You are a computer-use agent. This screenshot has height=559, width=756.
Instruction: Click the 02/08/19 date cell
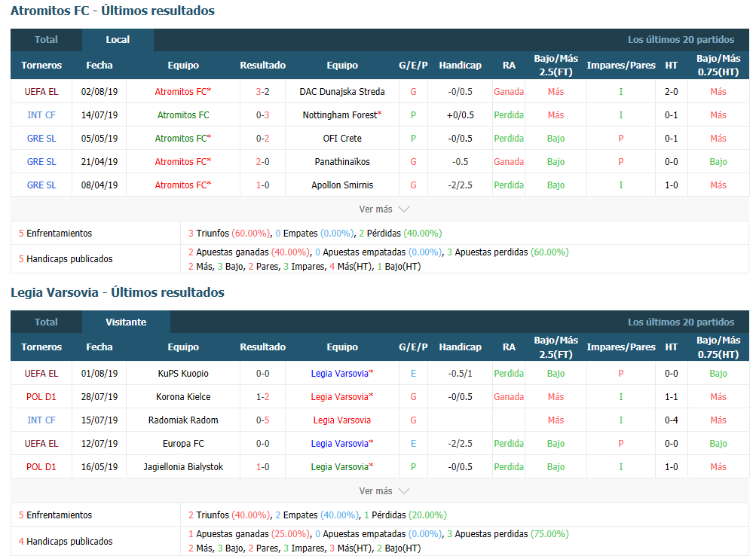[x=99, y=92]
